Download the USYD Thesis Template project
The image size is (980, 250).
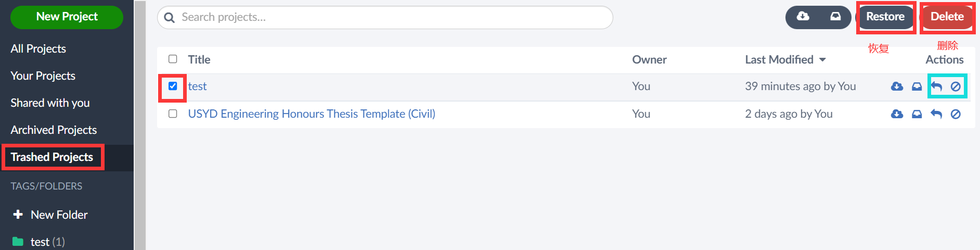point(897,114)
